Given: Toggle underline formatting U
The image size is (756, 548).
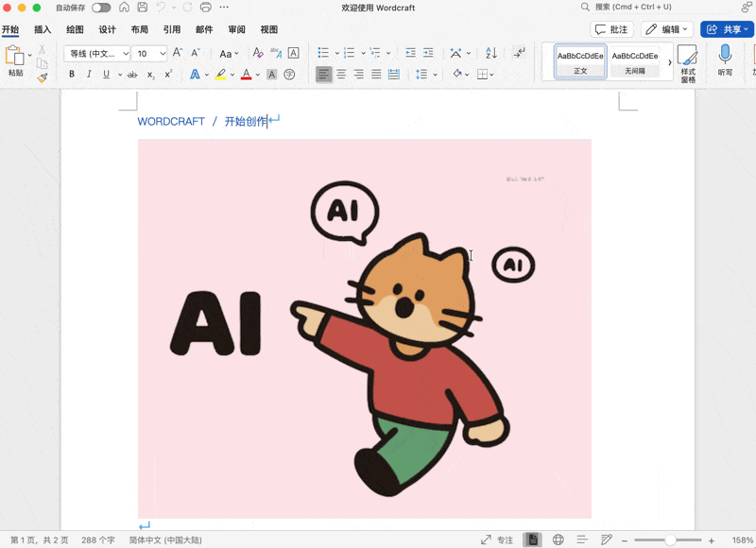Looking at the screenshot, I should [x=106, y=75].
